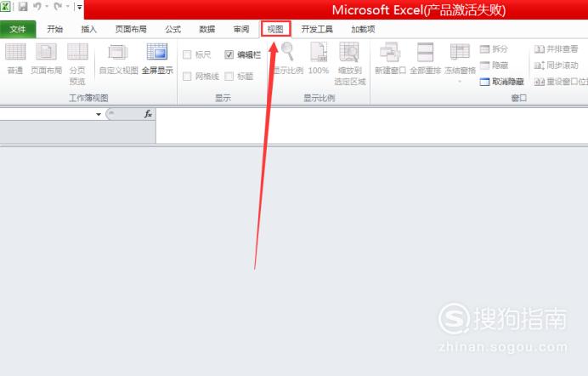Open the 开发工具 ribbon tab

(317, 29)
